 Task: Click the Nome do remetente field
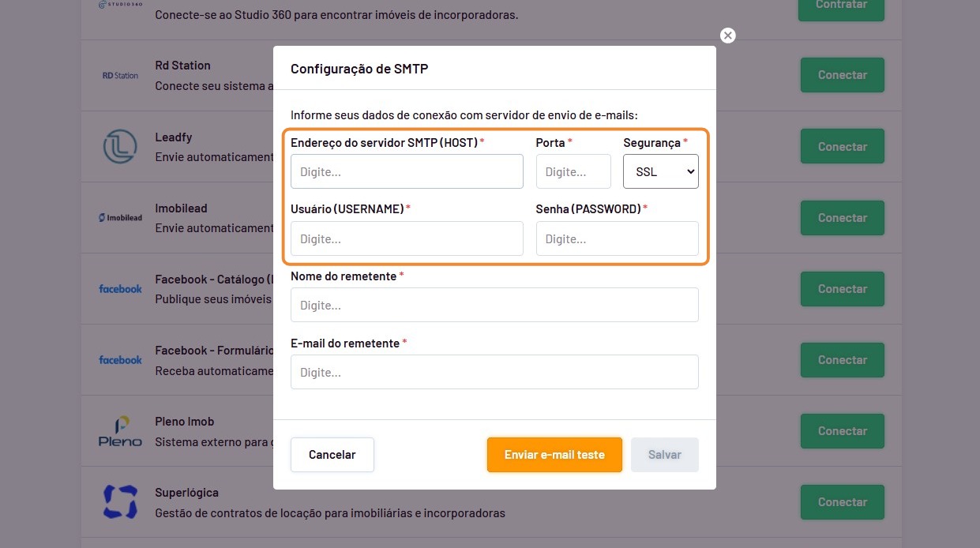(x=494, y=305)
